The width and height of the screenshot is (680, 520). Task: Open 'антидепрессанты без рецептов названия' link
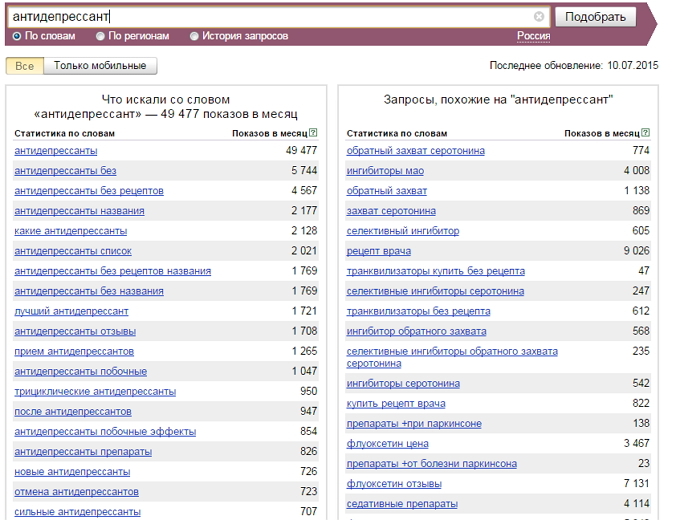tap(113, 271)
